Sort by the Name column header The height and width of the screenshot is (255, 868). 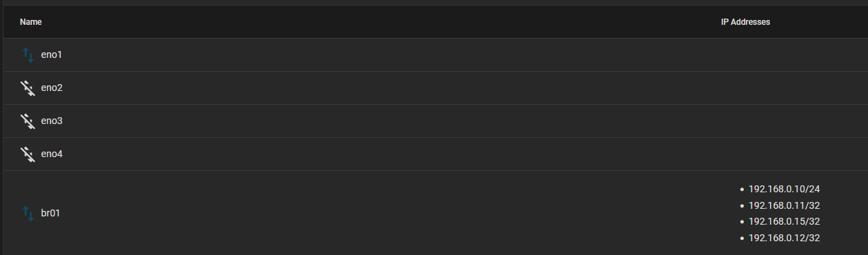coord(31,22)
